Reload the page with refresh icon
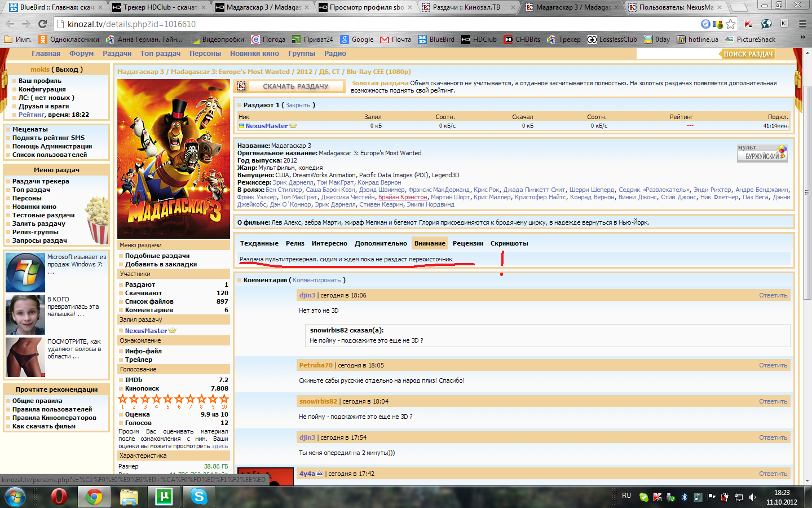812x508 pixels. click(x=42, y=24)
